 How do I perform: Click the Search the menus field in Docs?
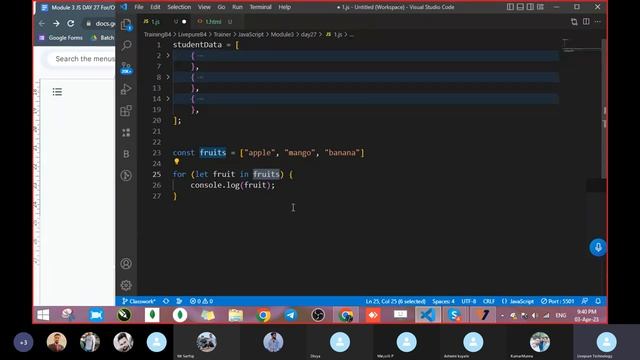pyautogui.click(x=82, y=59)
